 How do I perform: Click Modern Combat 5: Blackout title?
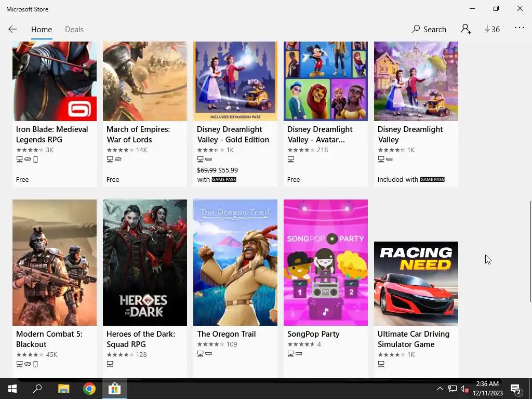pos(49,339)
